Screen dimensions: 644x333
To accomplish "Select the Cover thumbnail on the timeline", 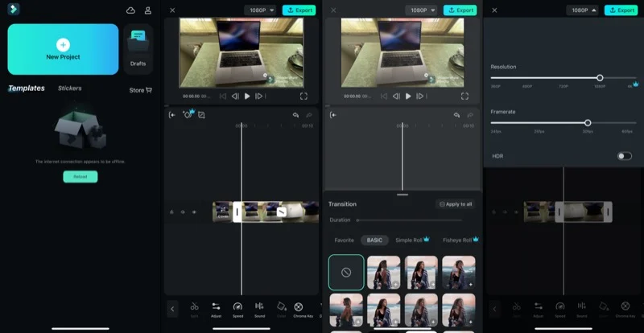I will pos(222,212).
